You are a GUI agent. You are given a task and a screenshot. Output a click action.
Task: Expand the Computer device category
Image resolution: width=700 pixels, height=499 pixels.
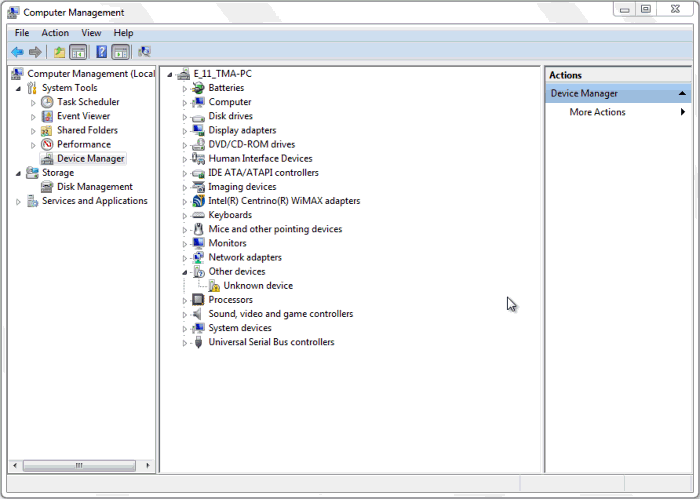pos(184,103)
